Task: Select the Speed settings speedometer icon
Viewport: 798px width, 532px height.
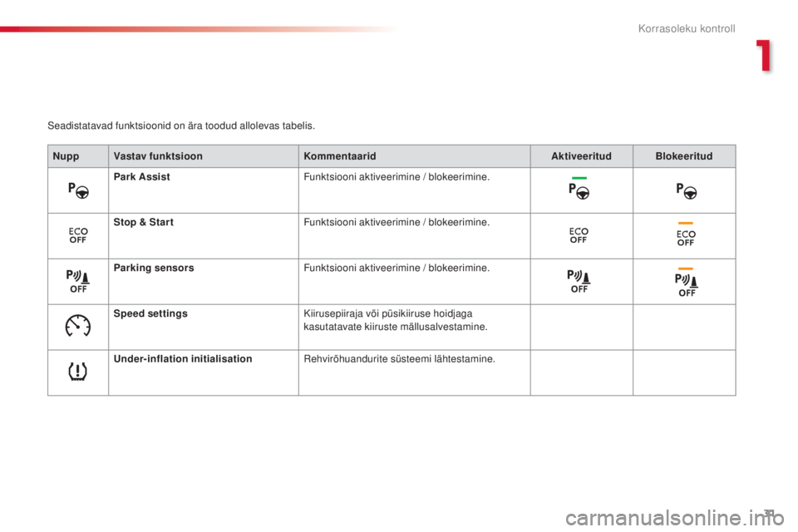Action: point(77,327)
